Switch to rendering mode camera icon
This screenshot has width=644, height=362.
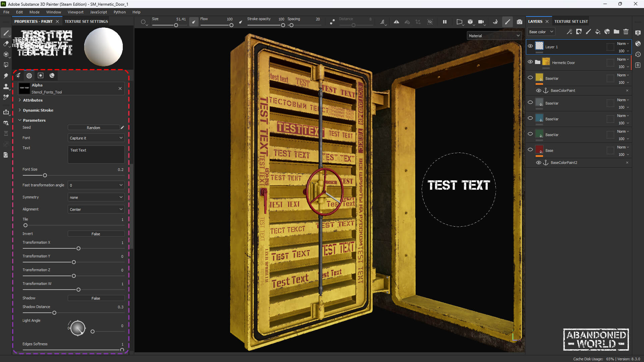(520, 22)
